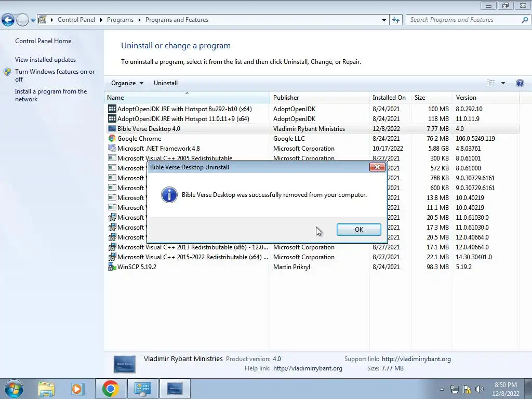This screenshot has width=532, height=399.
Task: Click the Bible Verse Desktop 4.0 row icon
Action: [112, 129]
